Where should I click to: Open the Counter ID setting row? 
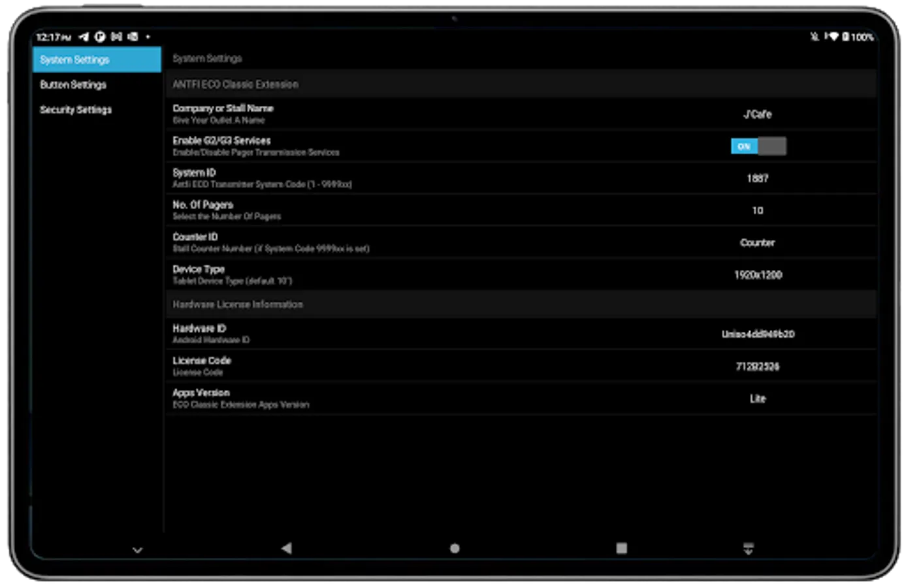tap(521, 242)
